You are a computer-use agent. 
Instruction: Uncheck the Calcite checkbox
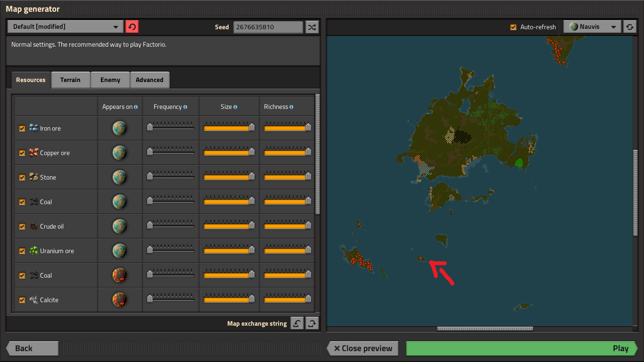tap(22, 300)
